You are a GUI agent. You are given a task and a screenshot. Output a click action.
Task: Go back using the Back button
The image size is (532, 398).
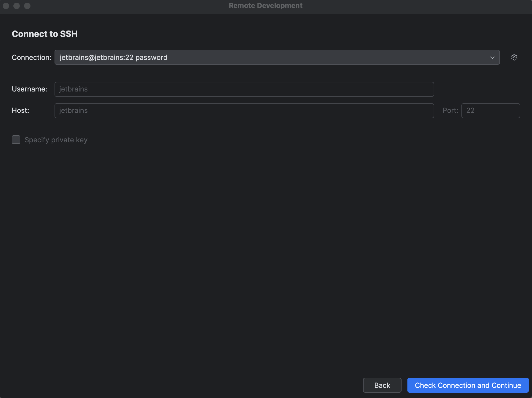point(382,385)
